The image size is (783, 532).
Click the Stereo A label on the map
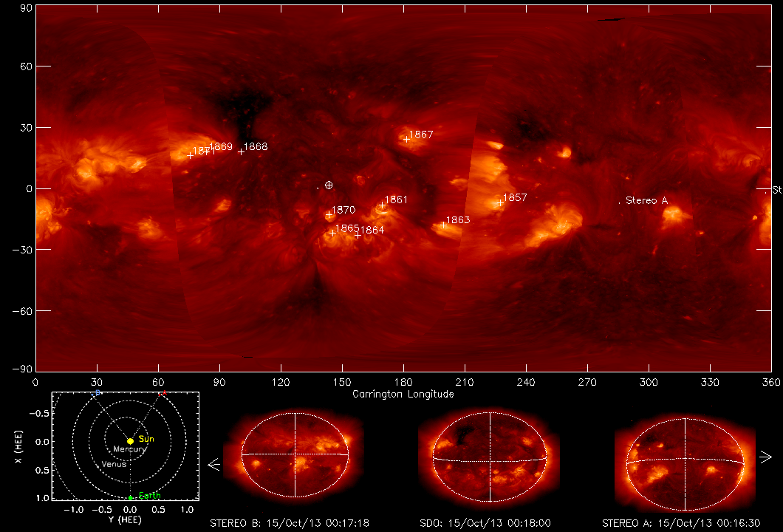646,201
